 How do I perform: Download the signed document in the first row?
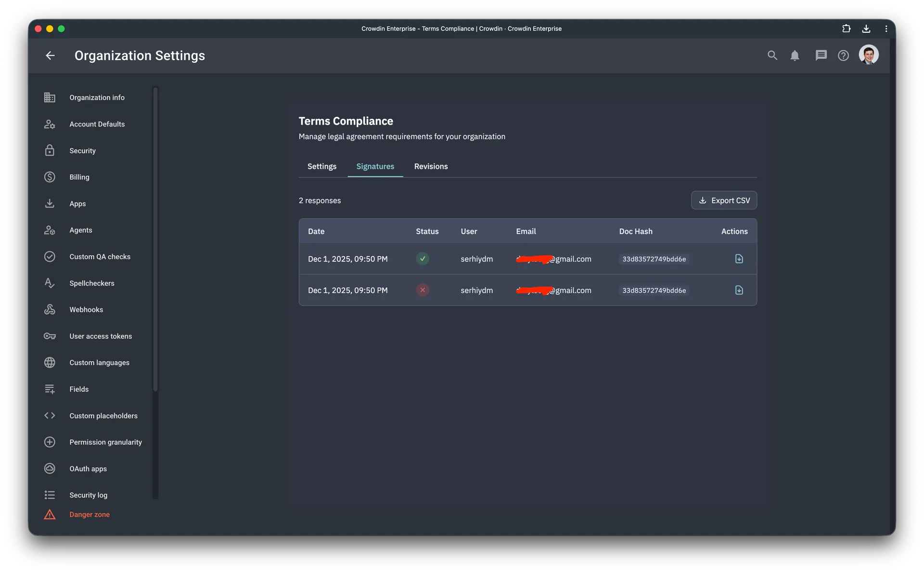(739, 259)
